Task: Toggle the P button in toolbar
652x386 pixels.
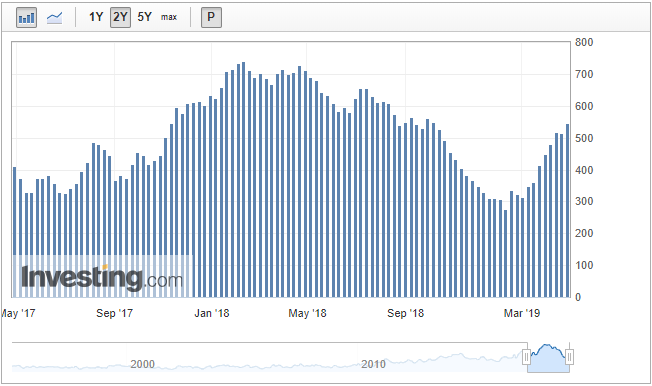Action: [x=211, y=17]
